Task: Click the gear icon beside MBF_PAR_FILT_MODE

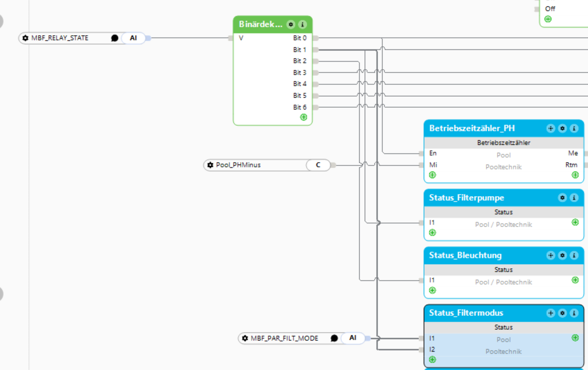Action: [245, 338]
